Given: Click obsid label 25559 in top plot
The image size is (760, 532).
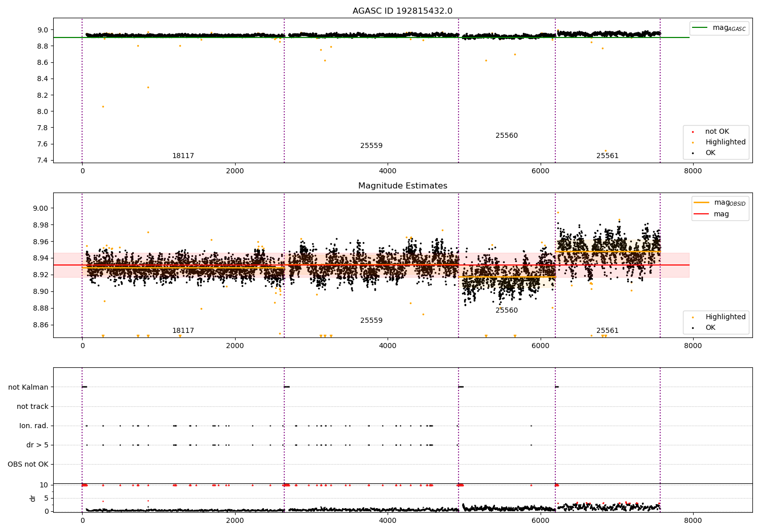Looking at the screenshot, I should pyautogui.click(x=371, y=146).
